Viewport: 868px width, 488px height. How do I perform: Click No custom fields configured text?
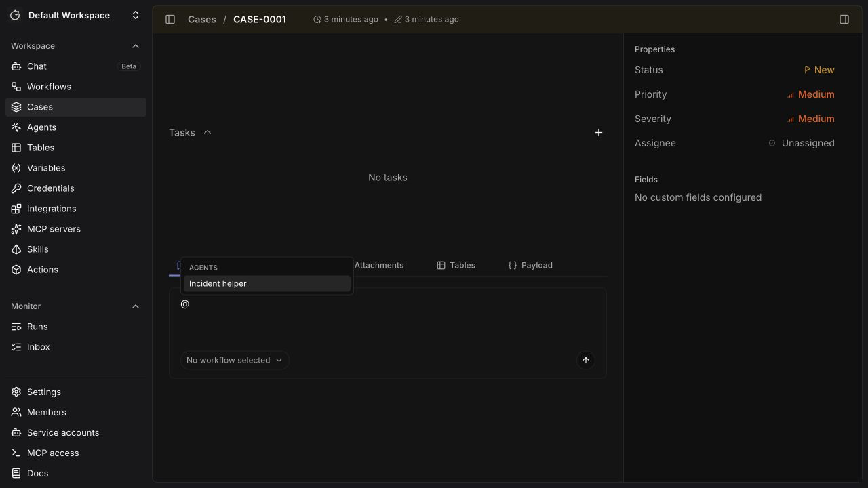[698, 197]
